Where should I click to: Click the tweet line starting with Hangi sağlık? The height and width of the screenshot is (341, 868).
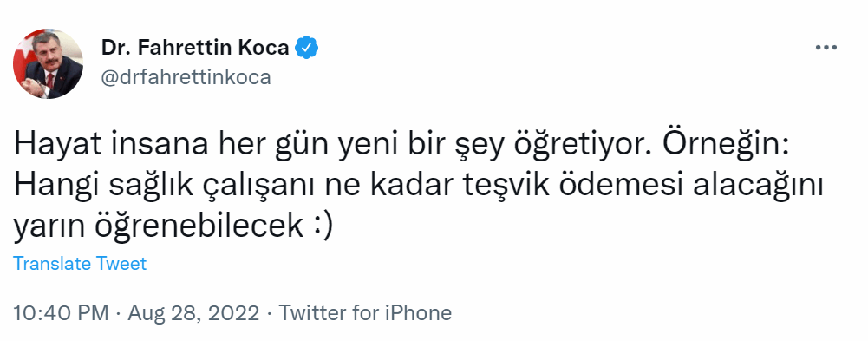coord(419,187)
